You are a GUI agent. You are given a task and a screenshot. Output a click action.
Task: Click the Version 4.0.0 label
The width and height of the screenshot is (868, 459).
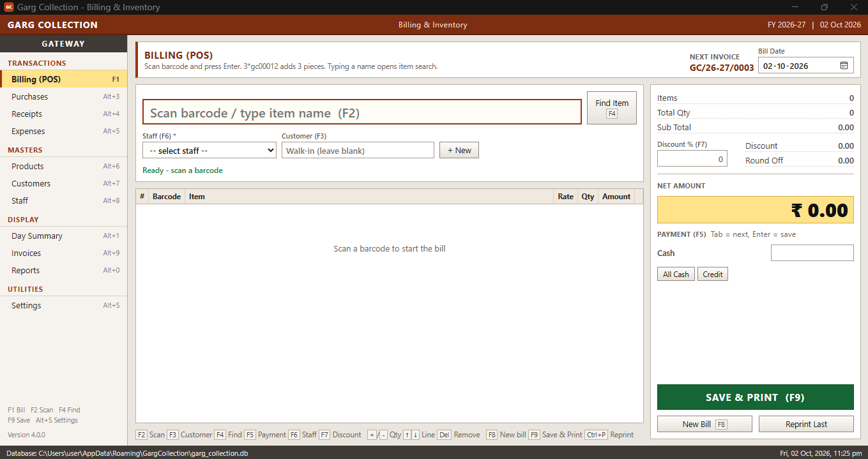pyautogui.click(x=26, y=435)
